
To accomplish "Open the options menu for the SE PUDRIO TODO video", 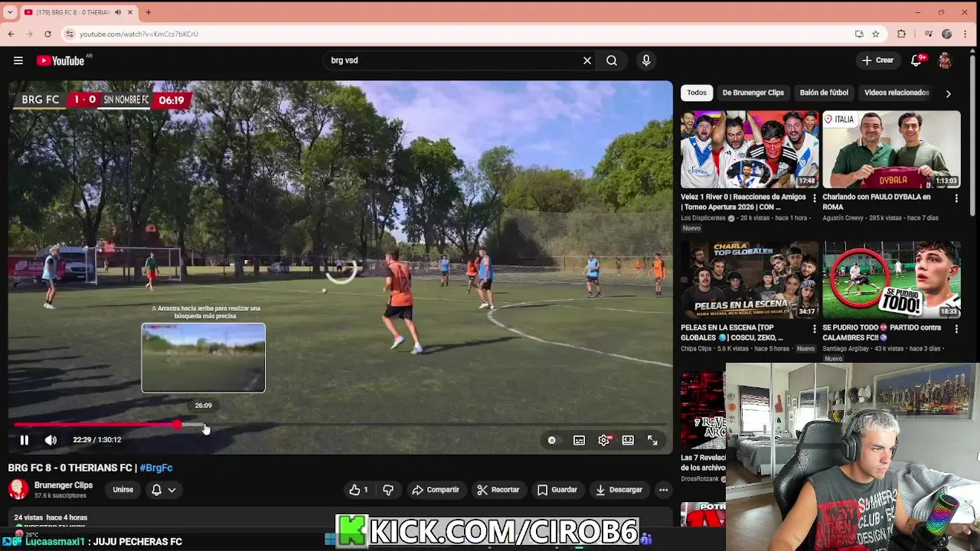I will click(x=955, y=329).
